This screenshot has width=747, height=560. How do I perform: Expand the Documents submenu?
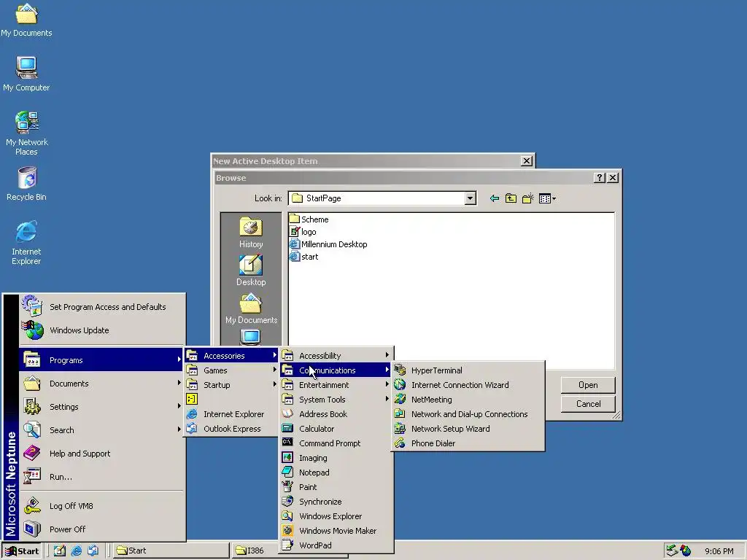pos(101,384)
